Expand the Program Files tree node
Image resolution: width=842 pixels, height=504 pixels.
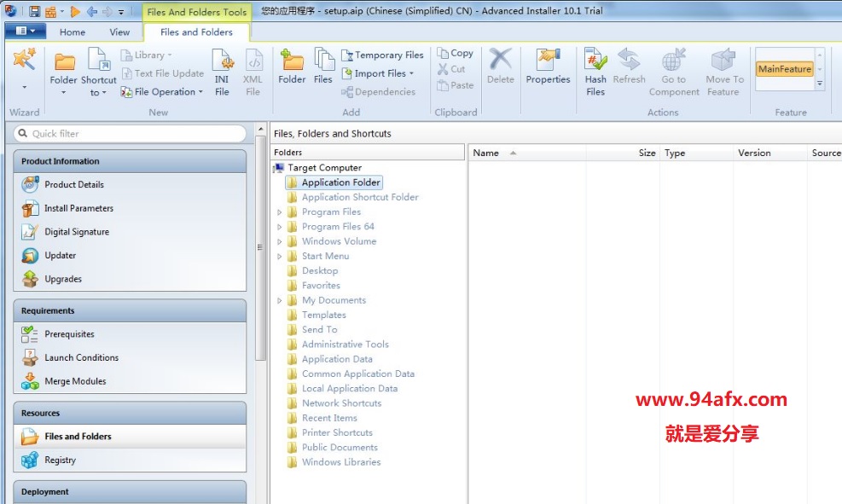click(x=279, y=212)
